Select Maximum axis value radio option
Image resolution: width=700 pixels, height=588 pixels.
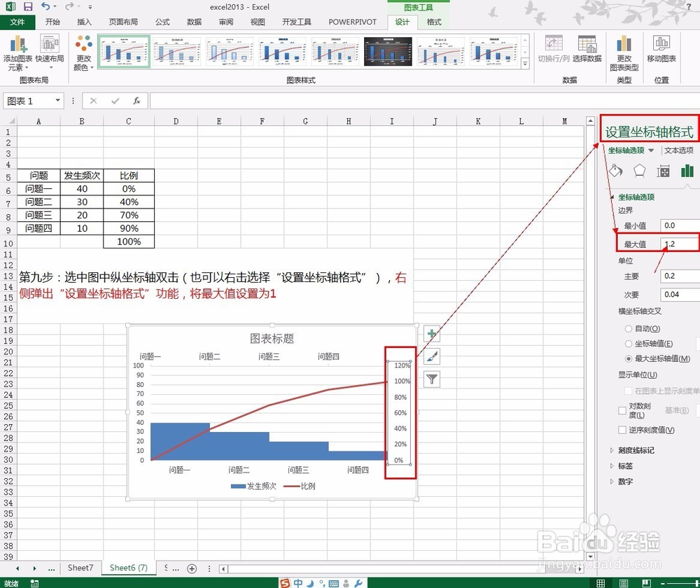point(629,358)
